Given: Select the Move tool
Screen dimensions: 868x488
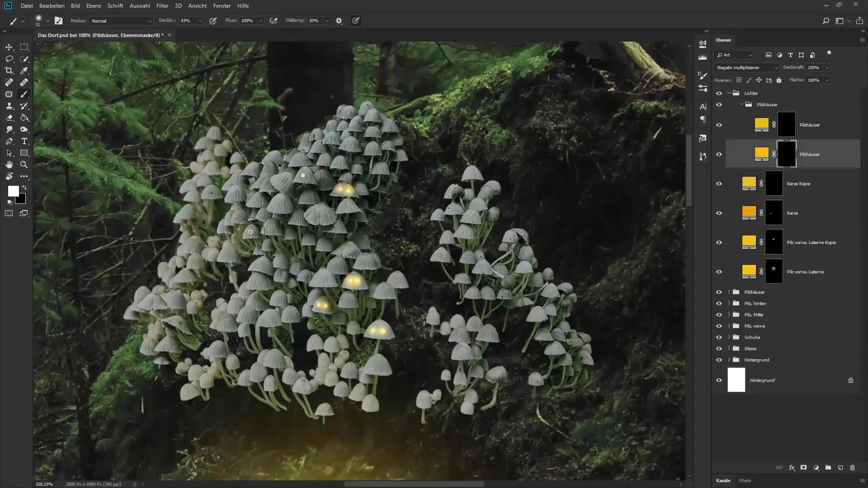Looking at the screenshot, I should (9, 47).
